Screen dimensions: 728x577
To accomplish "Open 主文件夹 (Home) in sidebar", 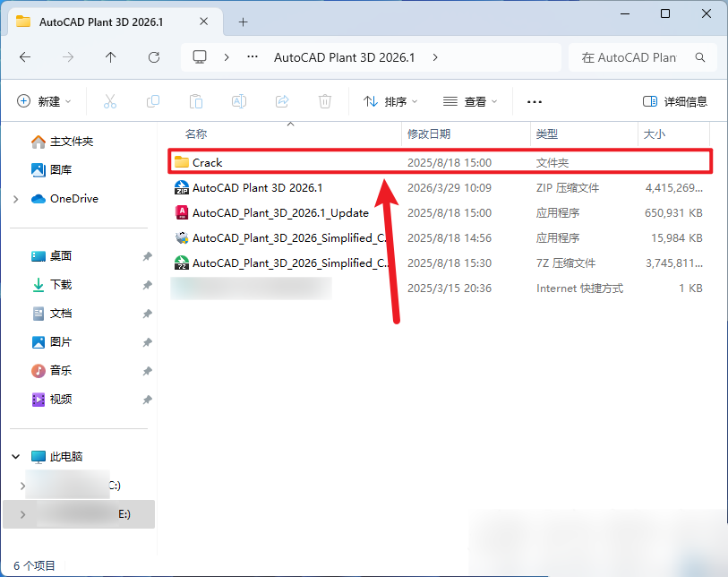I will click(x=62, y=142).
